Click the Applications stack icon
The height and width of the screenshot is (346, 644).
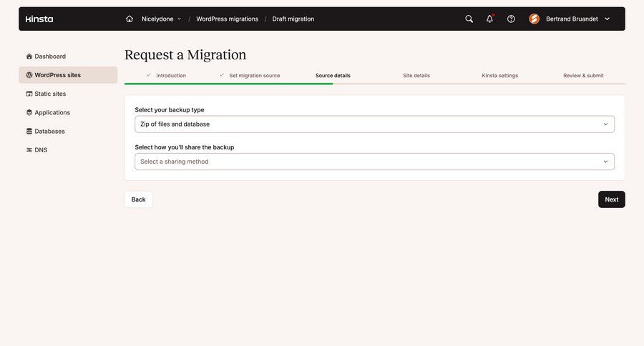[29, 112]
